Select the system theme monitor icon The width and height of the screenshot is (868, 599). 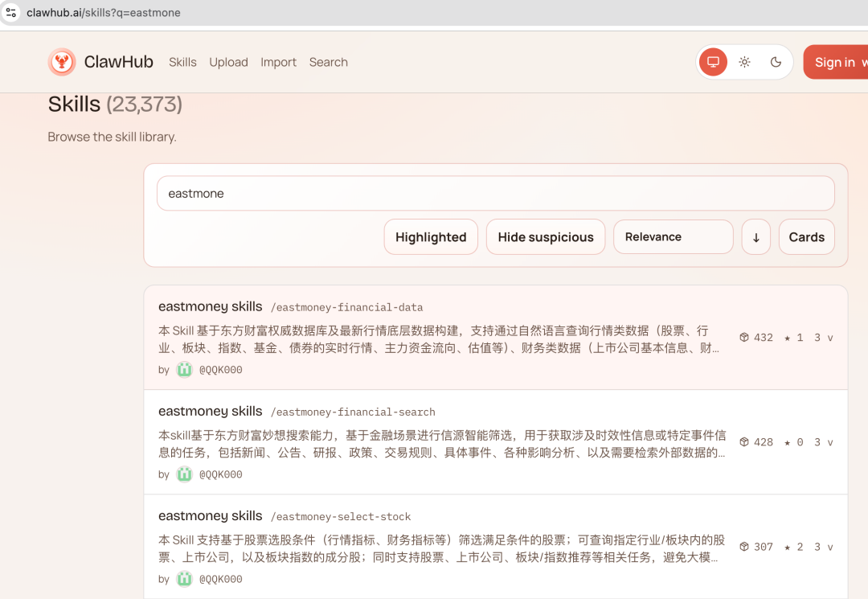point(713,62)
